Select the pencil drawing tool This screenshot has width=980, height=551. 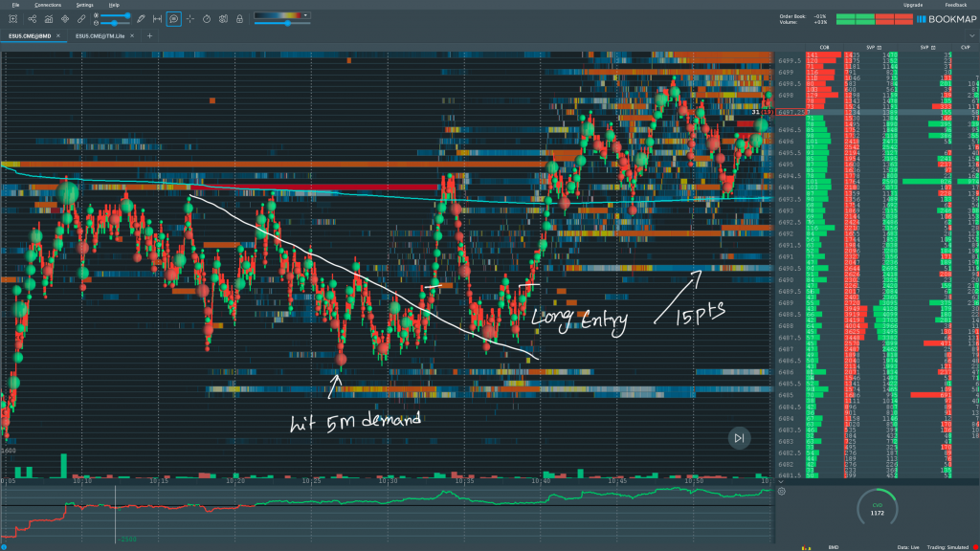coord(141,19)
